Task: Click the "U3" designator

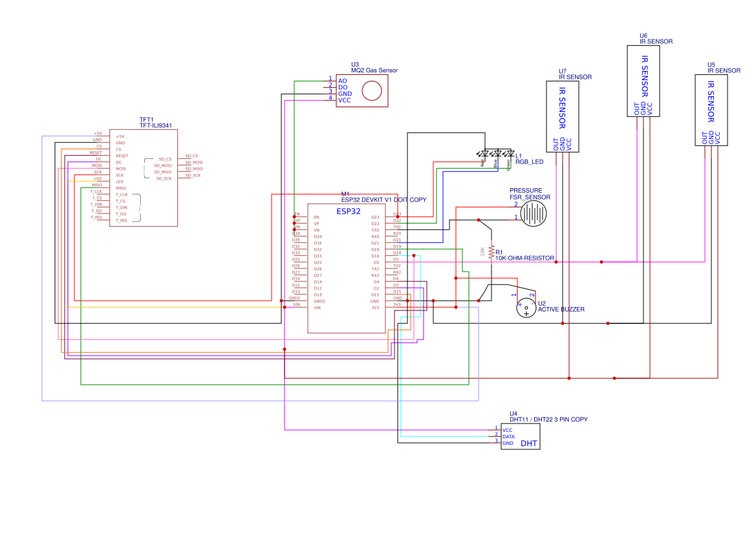Action: [x=355, y=64]
